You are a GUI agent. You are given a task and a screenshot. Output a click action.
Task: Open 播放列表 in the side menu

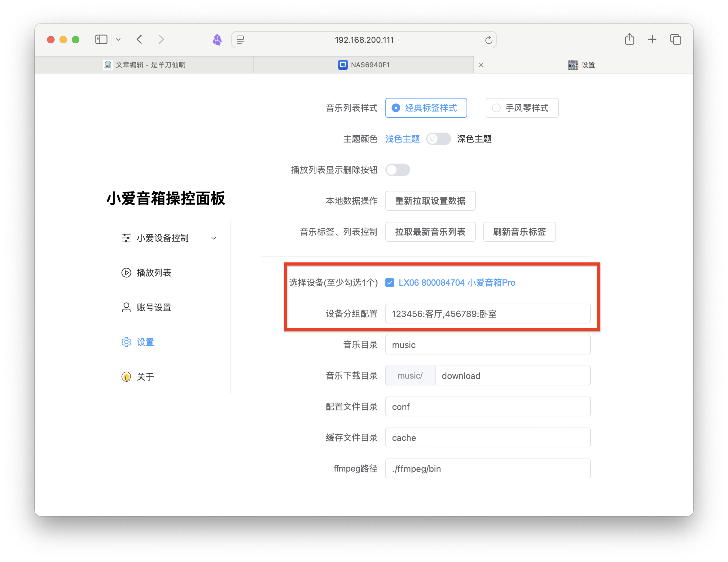click(154, 273)
